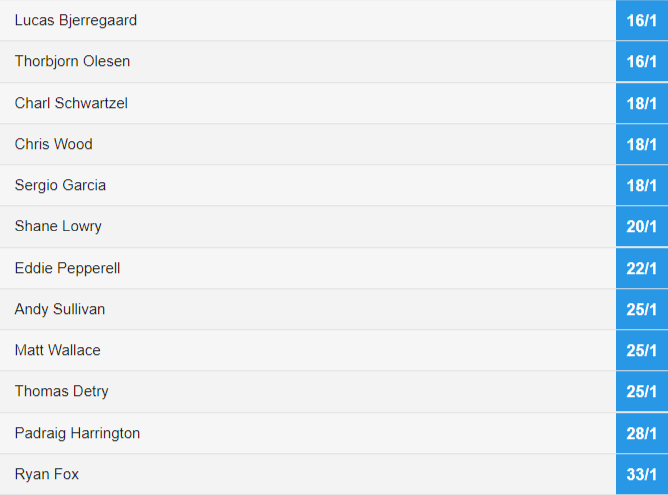Pick Chris Wood's 18/1 odds button
Viewport: 668px width, 495px height.
pos(642,144)
